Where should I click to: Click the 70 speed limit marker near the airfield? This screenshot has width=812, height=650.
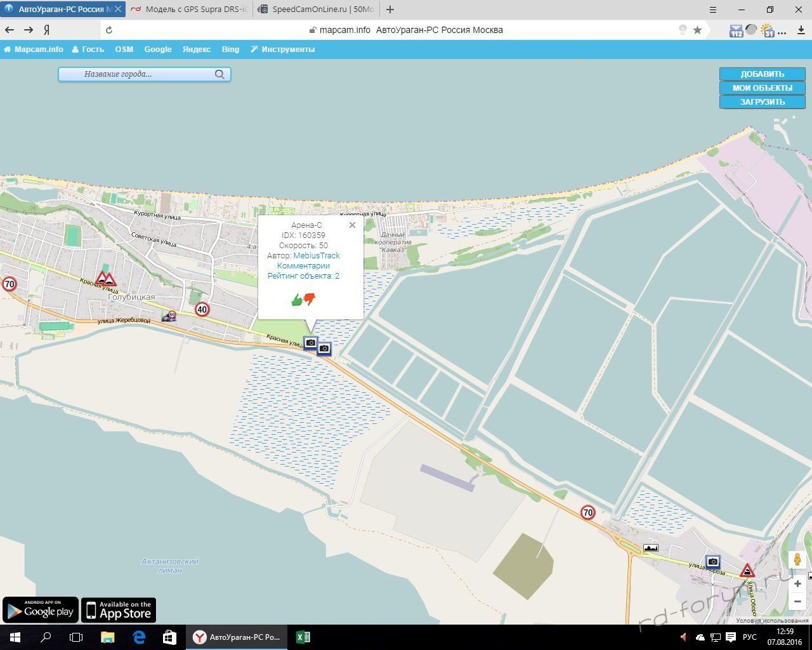pos(588,512)
